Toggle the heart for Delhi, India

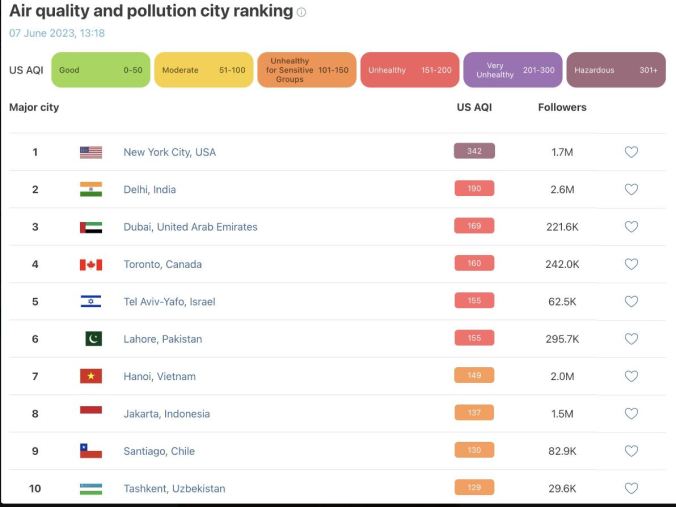pyautogui.click(x=631, y=190)
